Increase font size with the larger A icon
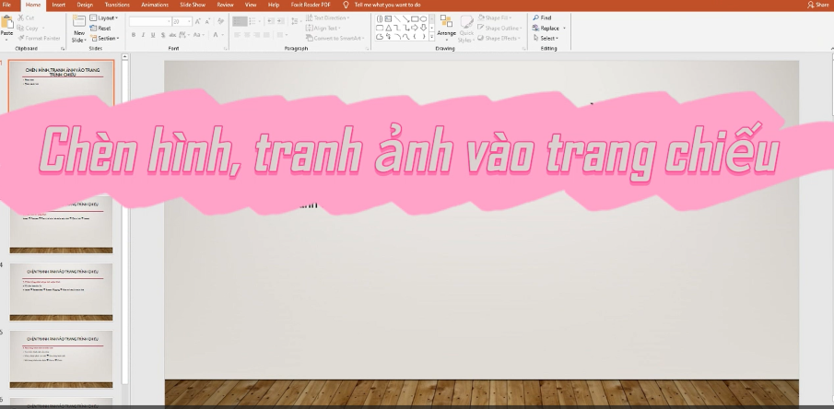The image size is (834, 409). pyautogui.click(x=198, y=21)
